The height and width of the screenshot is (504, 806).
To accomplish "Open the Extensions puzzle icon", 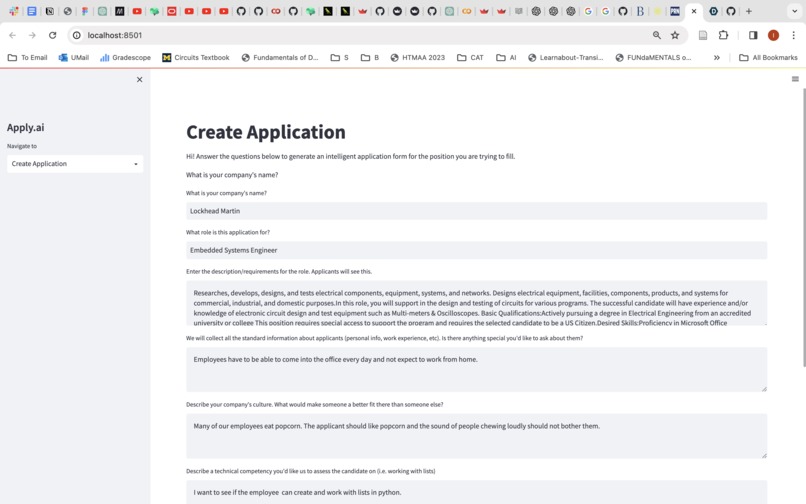I will [x=723, y=35].
